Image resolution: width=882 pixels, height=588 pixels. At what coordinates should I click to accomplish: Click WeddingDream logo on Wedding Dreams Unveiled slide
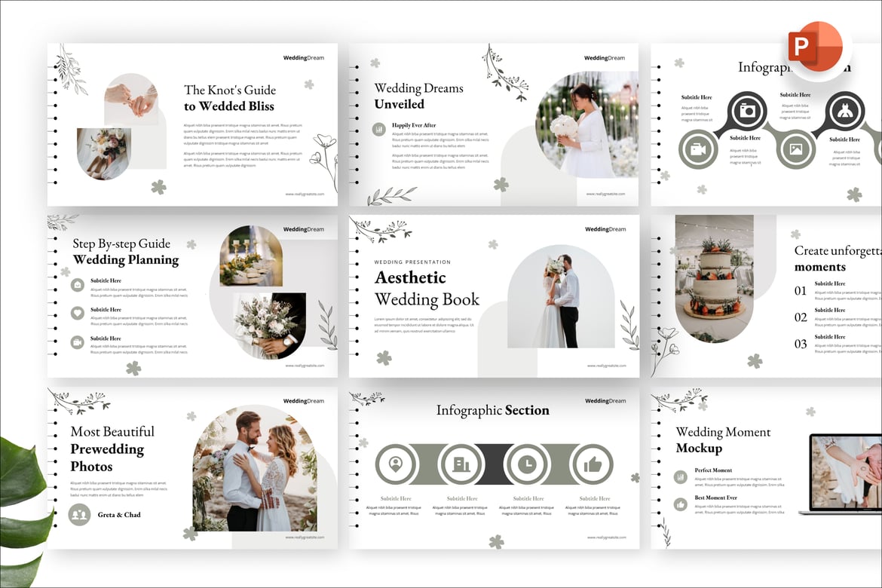[x=605, y=58]
